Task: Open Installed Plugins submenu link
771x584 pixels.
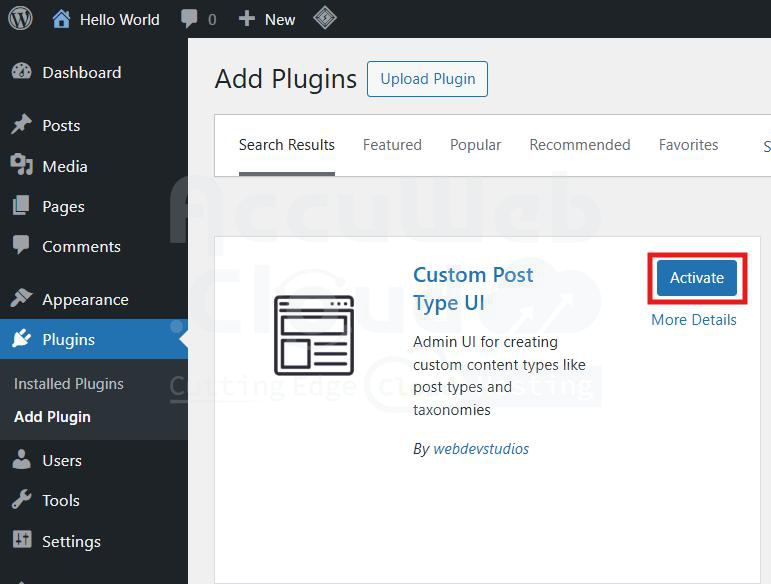Action: (69, 384)
